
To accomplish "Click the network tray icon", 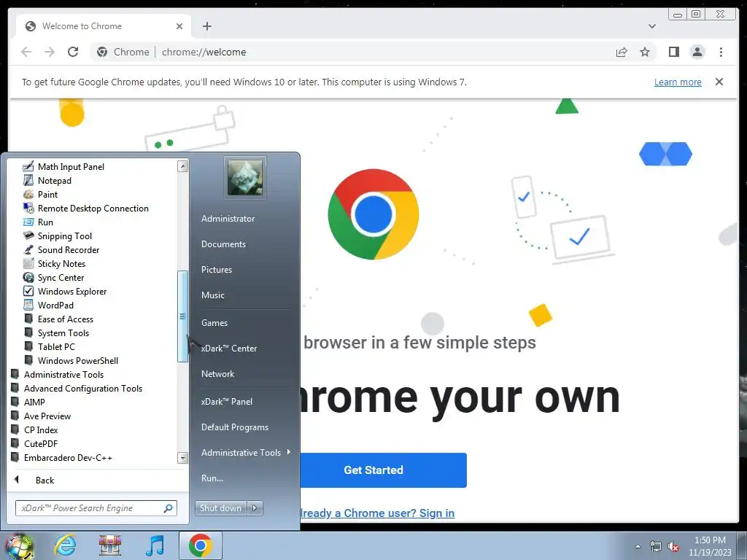I will click(x=656, y=546).
